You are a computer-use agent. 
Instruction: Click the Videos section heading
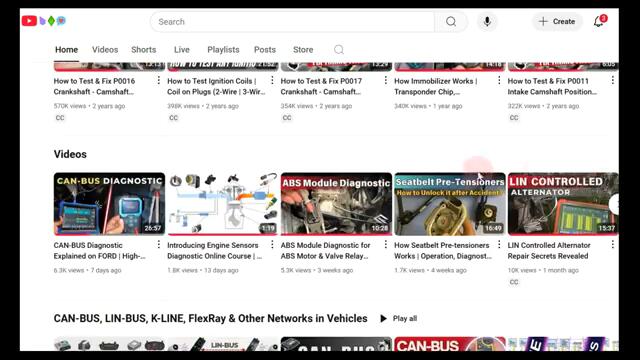tap(70, 154)
